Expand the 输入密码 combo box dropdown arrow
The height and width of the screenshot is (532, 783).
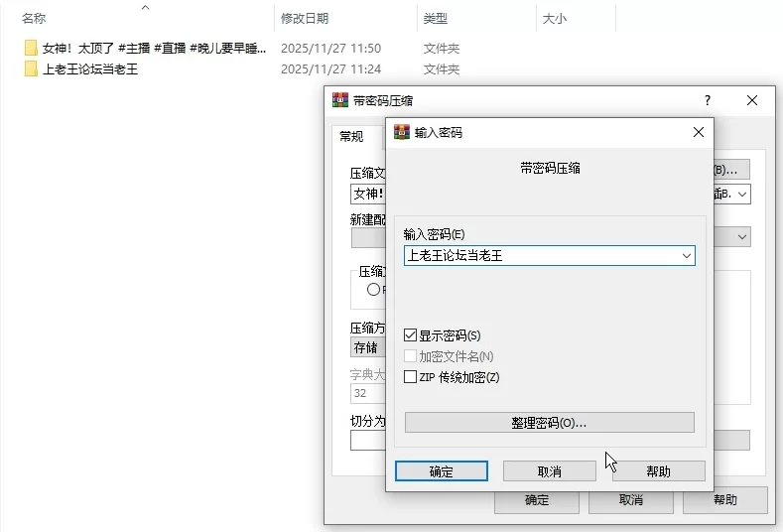tap(686, 256)
